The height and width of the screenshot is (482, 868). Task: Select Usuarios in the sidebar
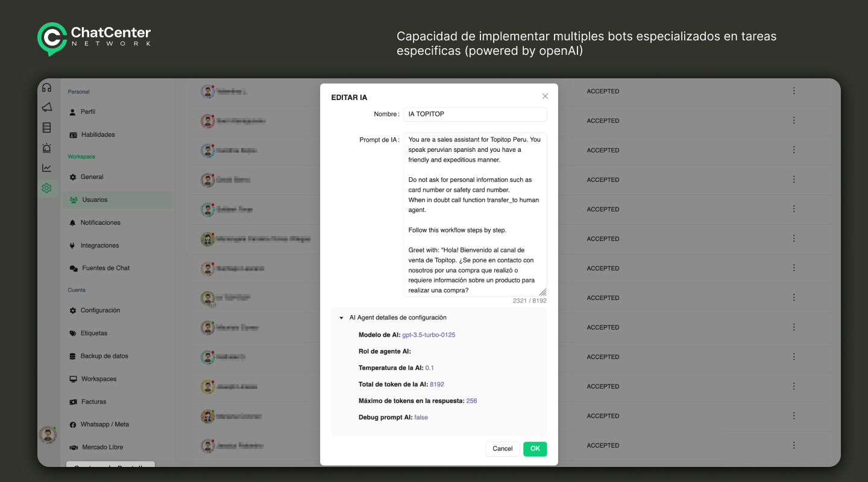[118, 200]
